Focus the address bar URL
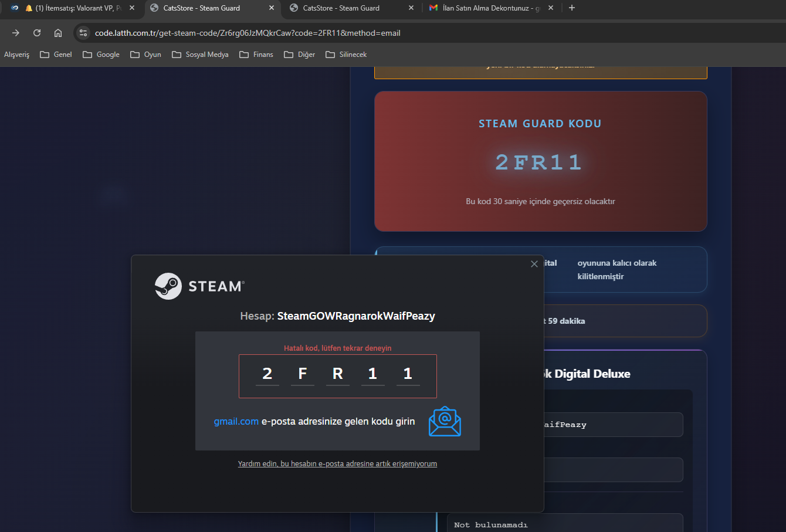The height and width of the screenshot is (532, 786). pyautogui.click(x=248, y=33)
